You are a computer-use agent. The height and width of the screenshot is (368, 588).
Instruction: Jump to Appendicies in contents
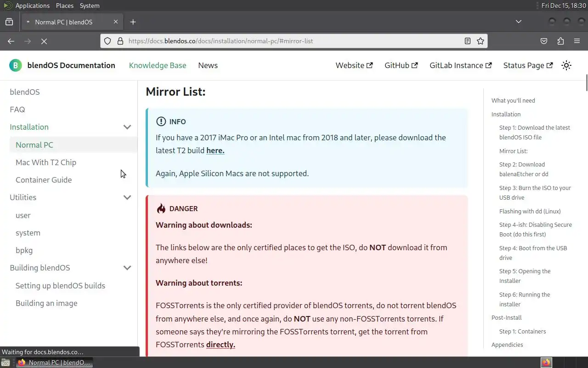507,345
